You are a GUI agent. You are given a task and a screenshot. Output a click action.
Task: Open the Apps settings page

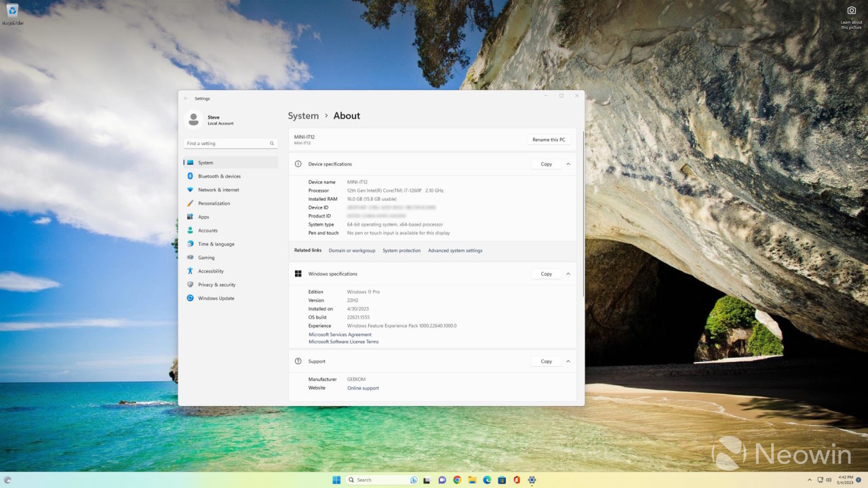[x=231, y=217]
